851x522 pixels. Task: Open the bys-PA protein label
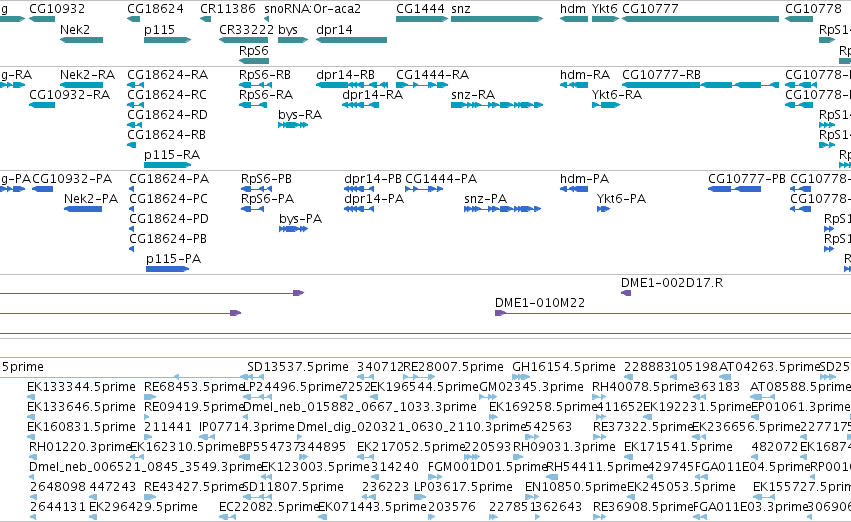(301, 219)
